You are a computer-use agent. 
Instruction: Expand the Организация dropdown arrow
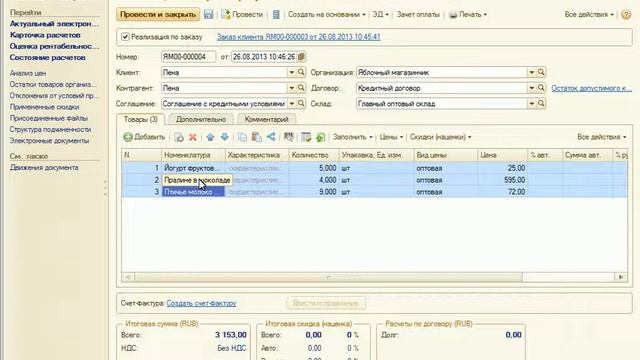click(x=531, y=72)
